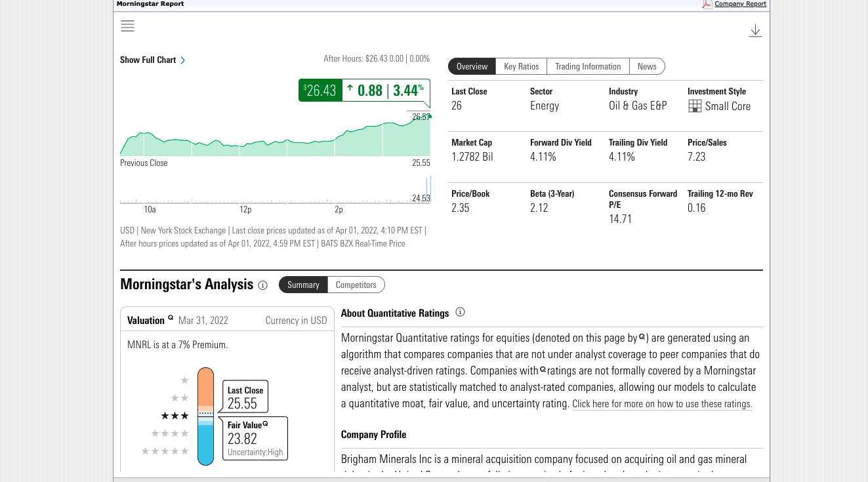Click the Q icon after 'denoted on this page by'
The width and height of the screenshot is (868, 482).
[x=642, y=337]
